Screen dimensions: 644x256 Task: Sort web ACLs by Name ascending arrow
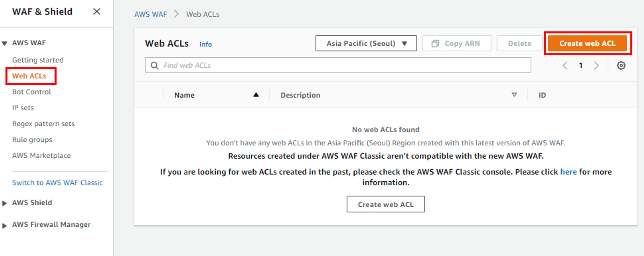(256, 95)
